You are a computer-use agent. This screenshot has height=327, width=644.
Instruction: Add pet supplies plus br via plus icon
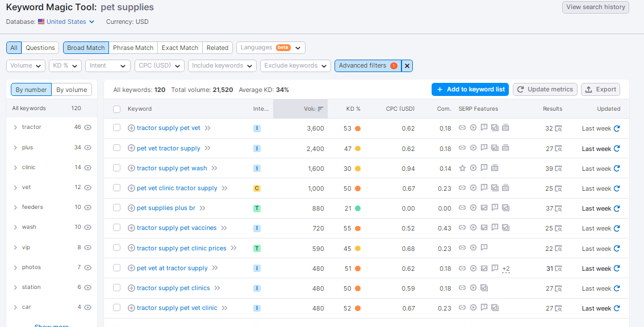coord(131,208)
